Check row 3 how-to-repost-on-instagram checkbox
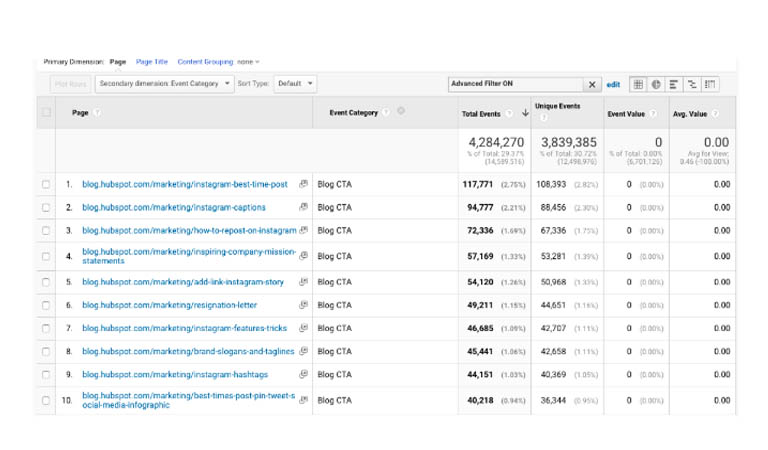The image size is (768, 450). 46,230
